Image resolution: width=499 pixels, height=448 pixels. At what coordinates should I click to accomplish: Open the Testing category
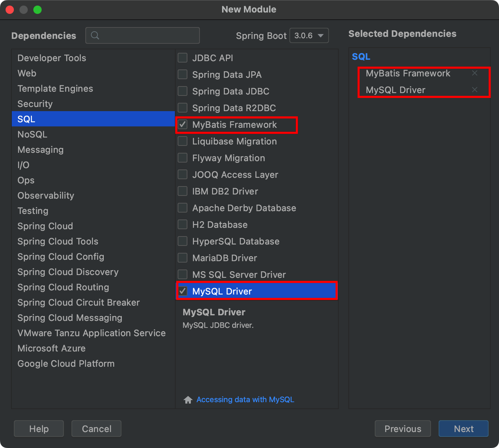(x=93, y=211)
